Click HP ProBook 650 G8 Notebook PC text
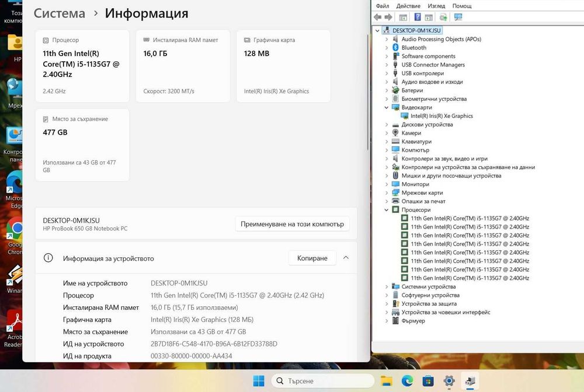 point(85,229)
